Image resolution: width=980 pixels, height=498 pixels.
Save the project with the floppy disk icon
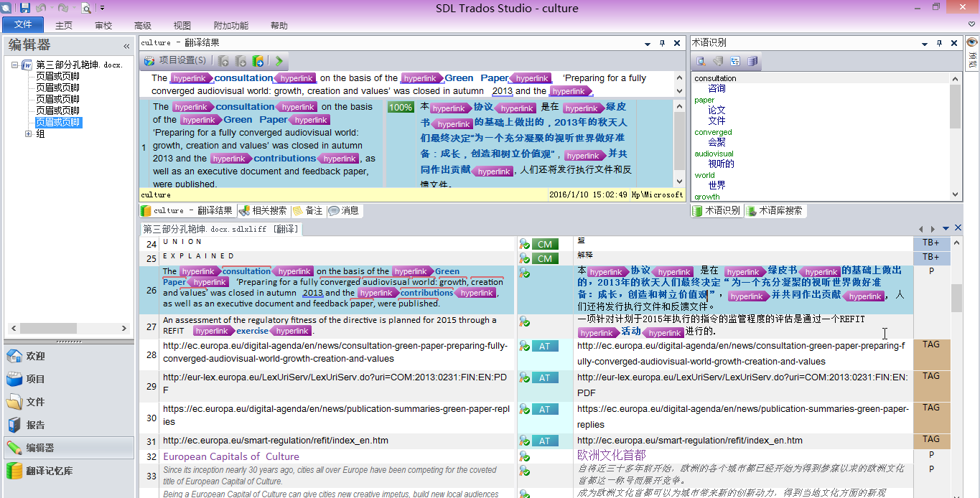(25, 8)
